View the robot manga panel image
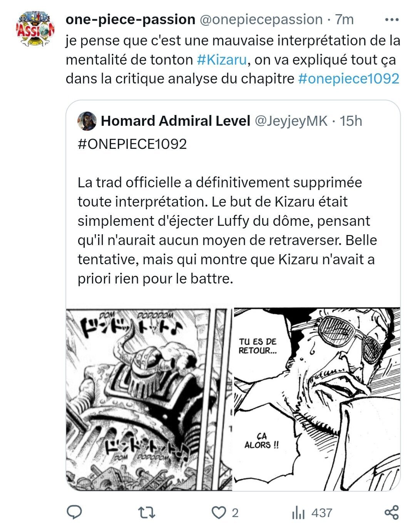This screenshot has width=415, height=532. [x=149, y=399]
